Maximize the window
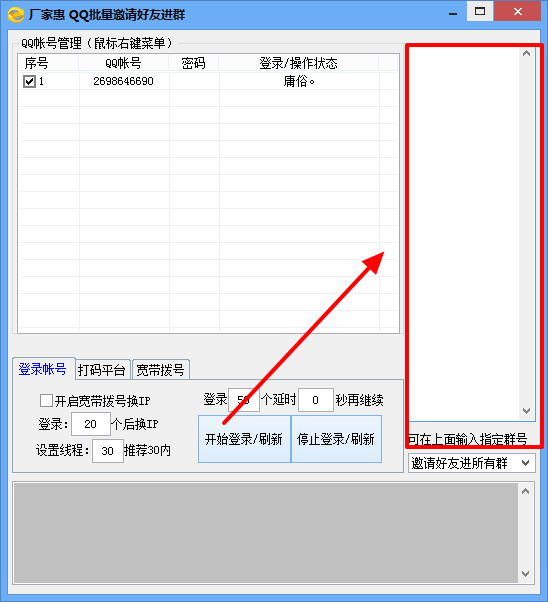Screen dimensions: 548x602 pyautogui.click(x=480, y=11)
